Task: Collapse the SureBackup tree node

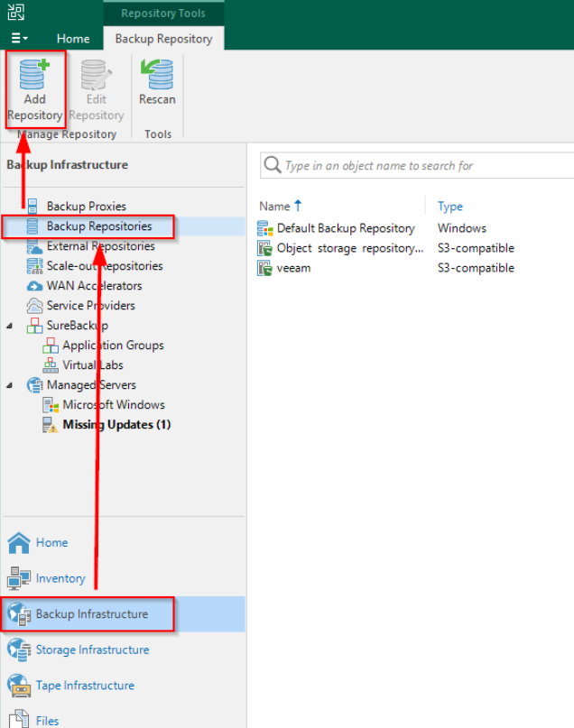Action: (11, 326)
